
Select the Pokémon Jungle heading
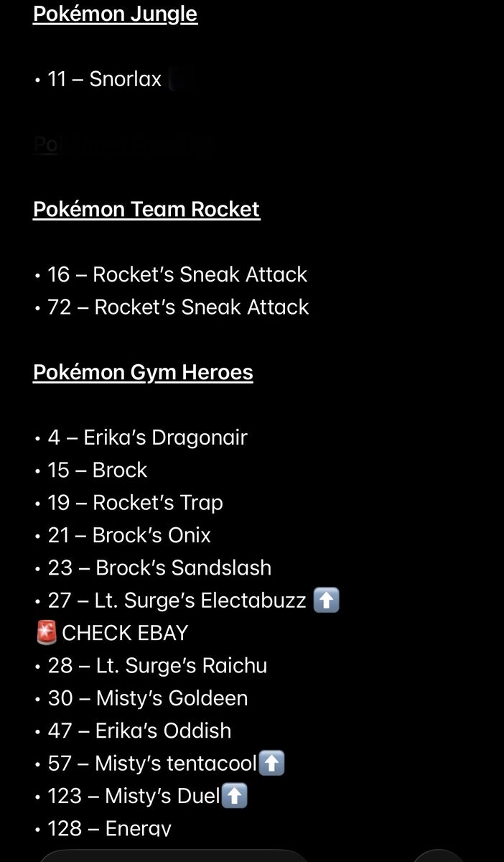(115, 14)
